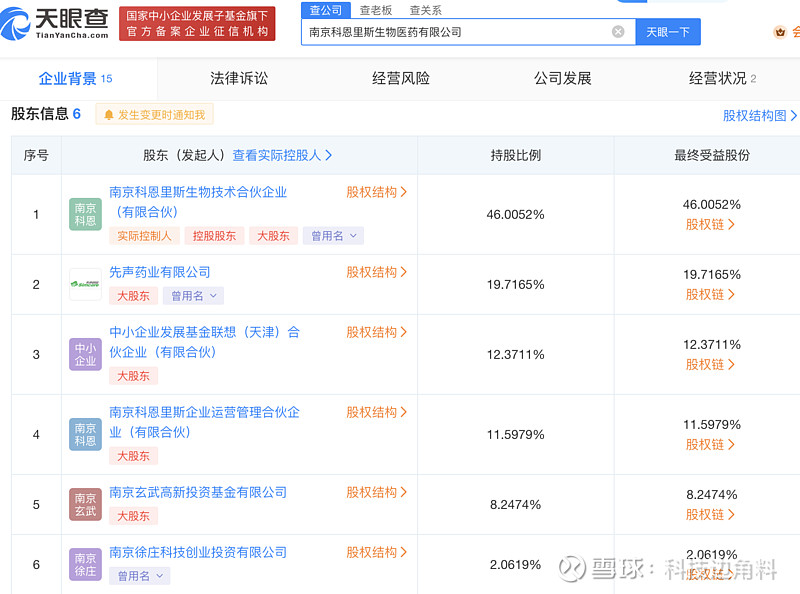
Task: Open 南京徐庄 purple logo thumbnail
Action: click(x=85, y=564)
